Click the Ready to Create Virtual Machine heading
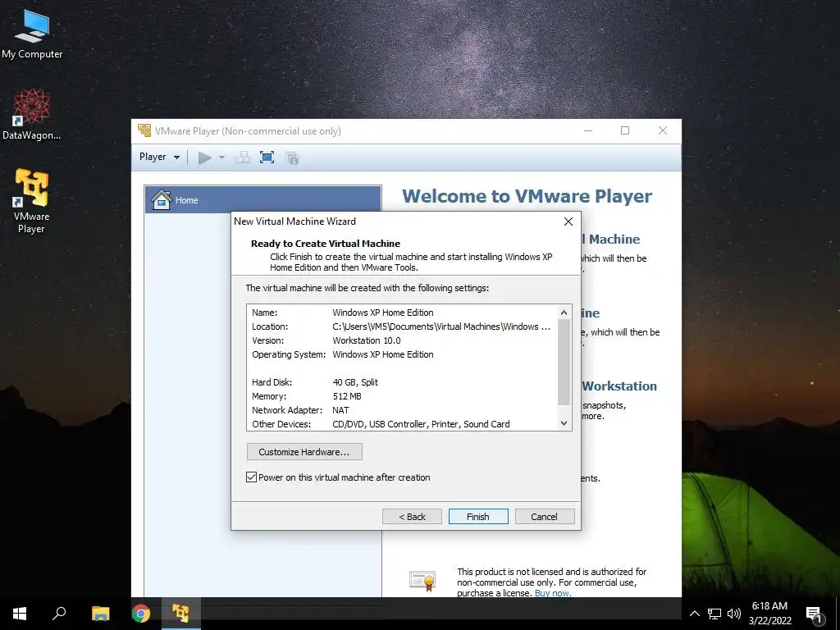The width and height of the screenshot is (840, 630). [326, 243]
